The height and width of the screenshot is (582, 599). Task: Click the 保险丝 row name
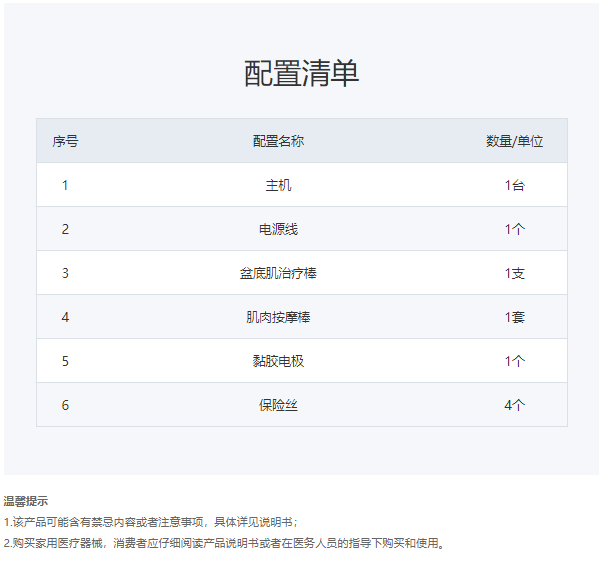point(278,405)
